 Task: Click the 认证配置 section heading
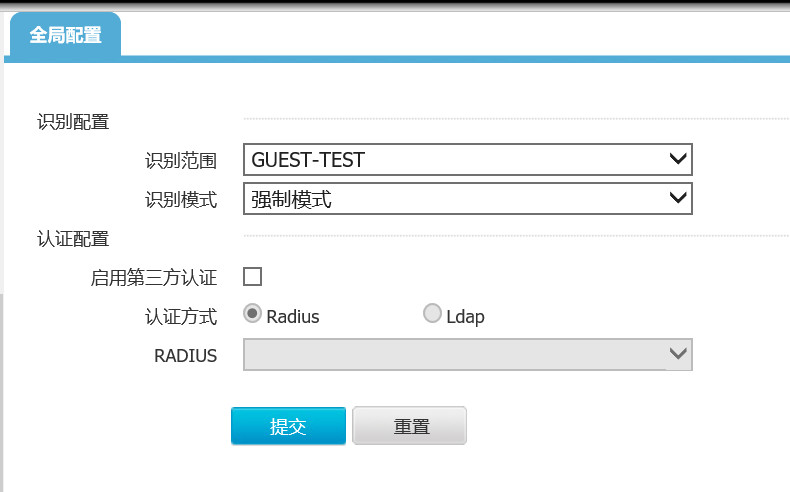click(73, 238)
